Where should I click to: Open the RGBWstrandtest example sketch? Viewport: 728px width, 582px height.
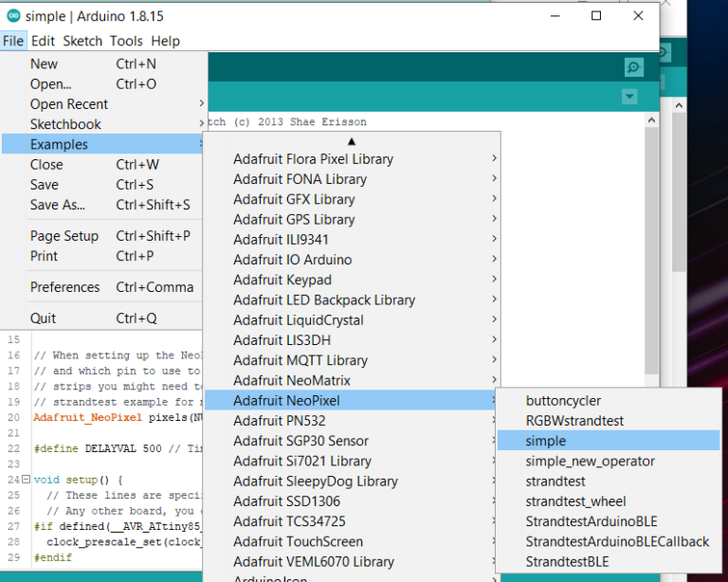click(x=609, y=421)
